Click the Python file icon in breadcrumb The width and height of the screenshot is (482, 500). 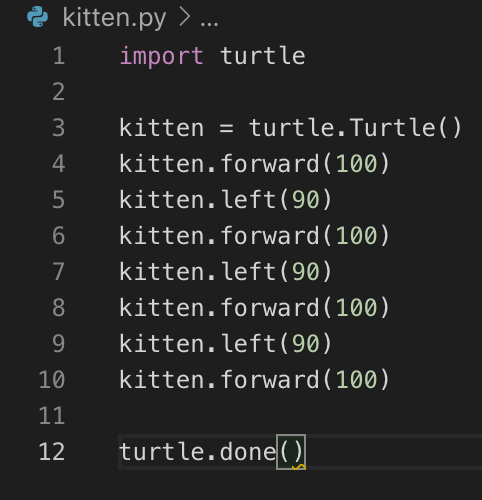pos(37,17)
